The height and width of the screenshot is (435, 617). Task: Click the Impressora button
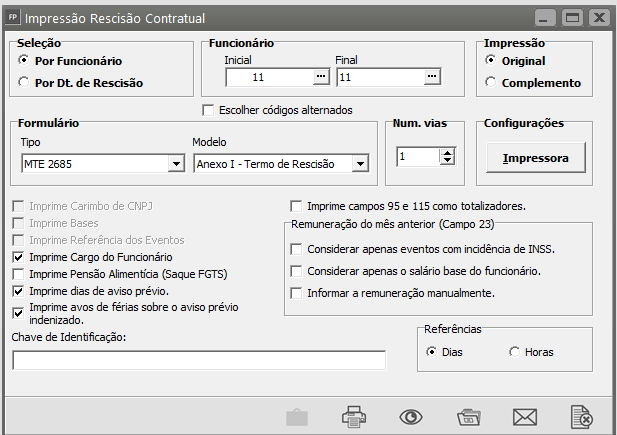(x=536, y=158)
